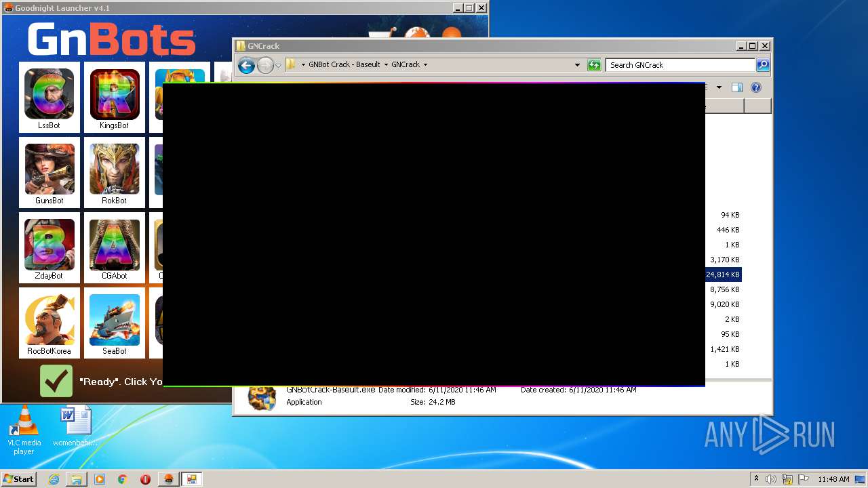Select the file sized 95 KB
Image resolution: width=868 pixels, height=488 pixels.
730,334
